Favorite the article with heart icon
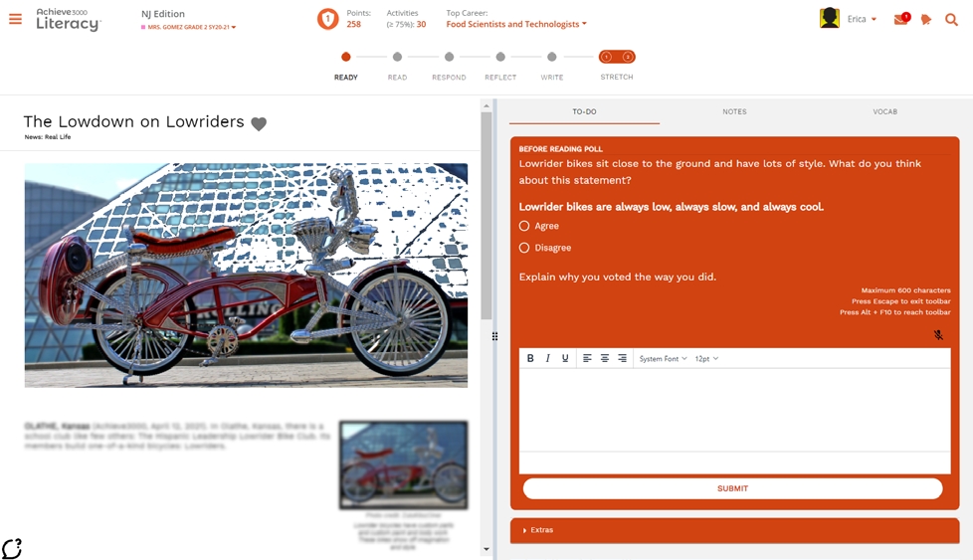The width and height of the screenshot is (973, 560). coord(259,123)
